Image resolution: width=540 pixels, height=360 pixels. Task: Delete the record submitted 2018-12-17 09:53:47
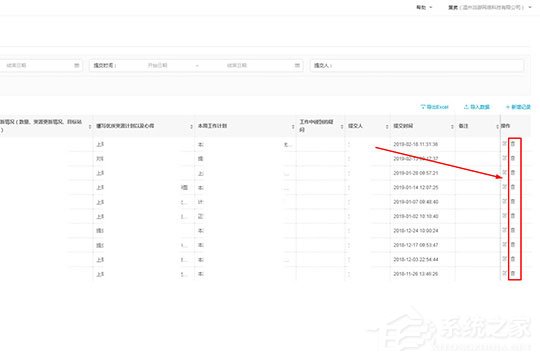point(513,245)
